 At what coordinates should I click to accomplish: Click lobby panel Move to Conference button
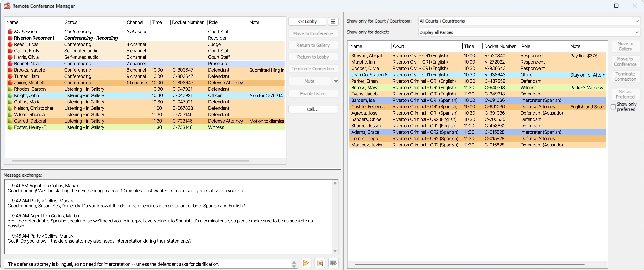coord(625,62)
